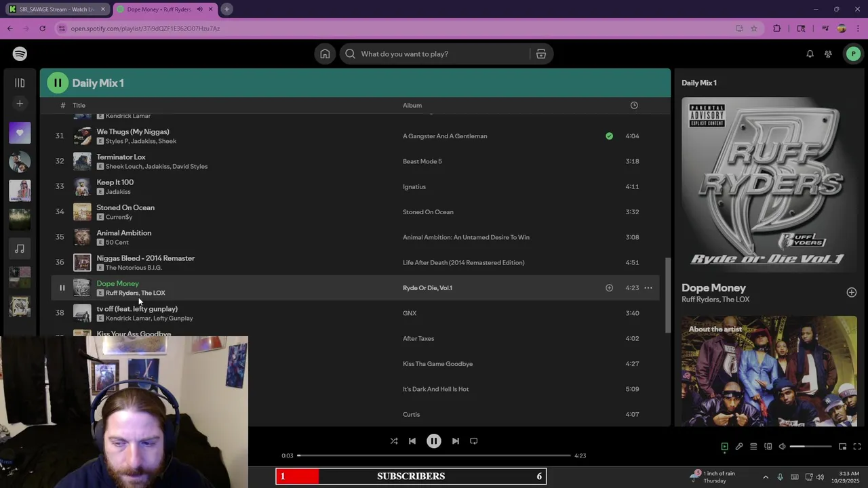Open GNX album link
The height and width of the screenshot is (488, 868).
(410, 313)
